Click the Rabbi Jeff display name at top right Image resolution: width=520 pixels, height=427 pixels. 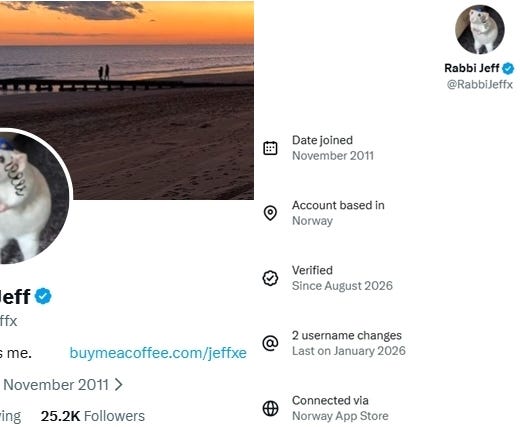point(472,68)
